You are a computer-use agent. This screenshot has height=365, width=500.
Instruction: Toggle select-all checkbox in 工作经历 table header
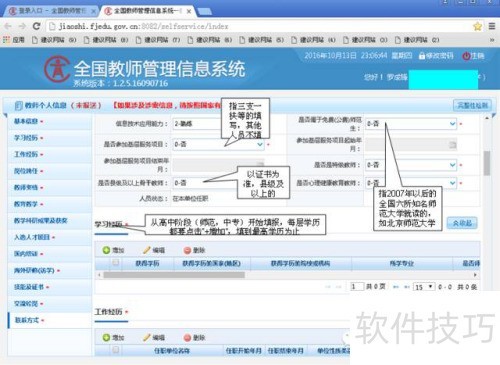point(116,350)
